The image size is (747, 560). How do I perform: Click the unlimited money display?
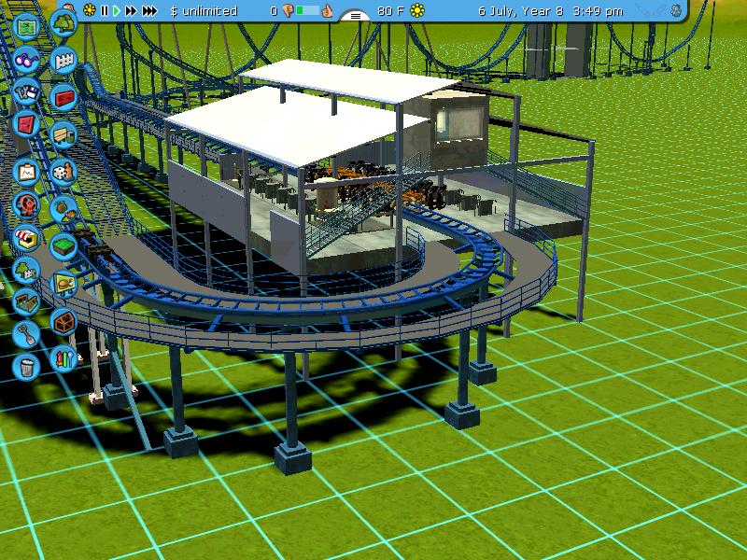tap(197, 11)
